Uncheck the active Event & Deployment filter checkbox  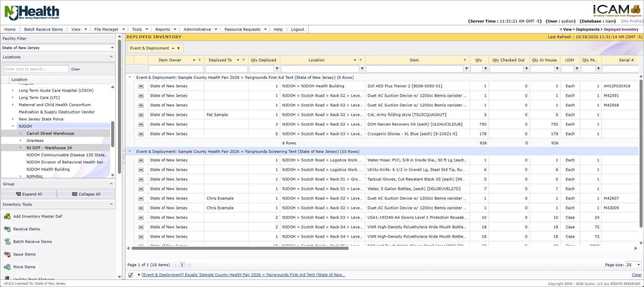[130, 275]
